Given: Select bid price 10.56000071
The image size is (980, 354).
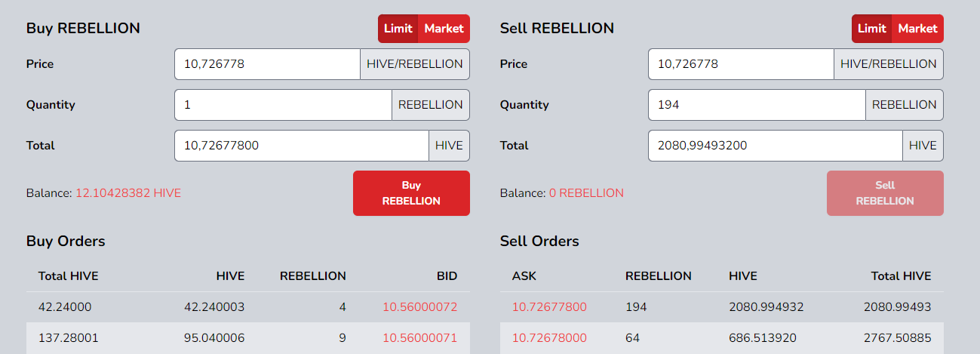Looking at the screenshot, I should pyautogui.click(x=419, y=338).
